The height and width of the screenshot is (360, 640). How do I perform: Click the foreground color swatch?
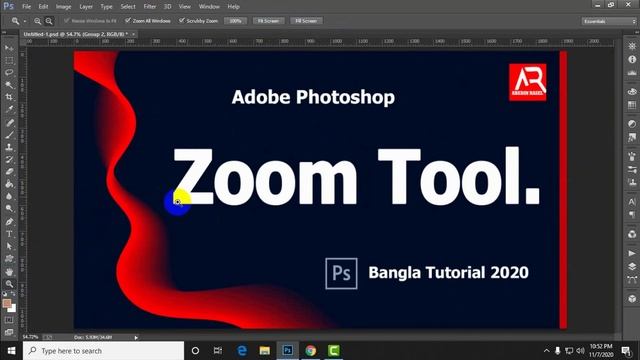point(7,303)
